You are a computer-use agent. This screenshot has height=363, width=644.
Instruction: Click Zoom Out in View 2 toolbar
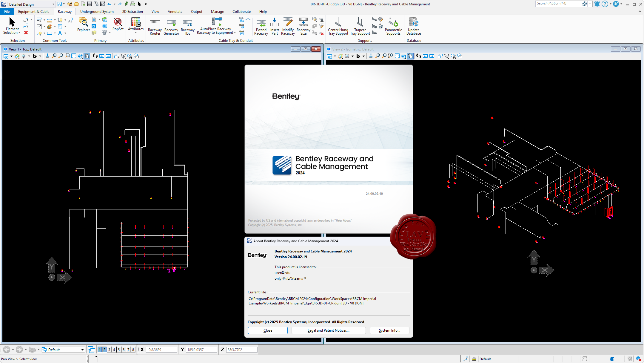(x=384, y=56)
